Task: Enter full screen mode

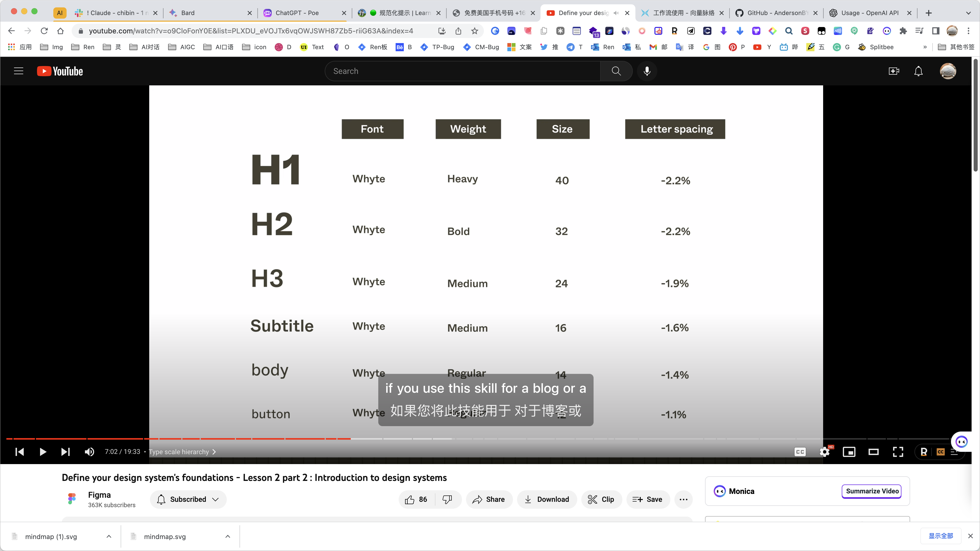Action: (898, 452)
